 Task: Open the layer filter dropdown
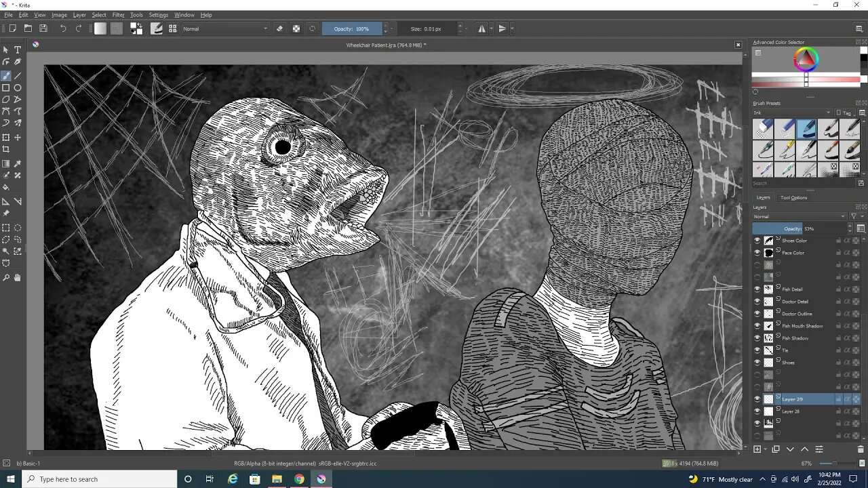(x=856, y=216)
